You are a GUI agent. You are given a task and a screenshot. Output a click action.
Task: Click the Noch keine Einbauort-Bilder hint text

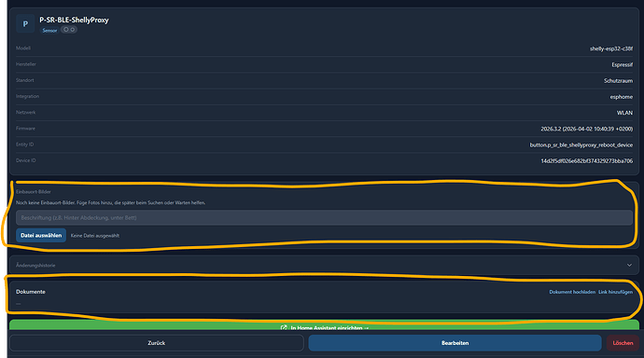point(110,202)
